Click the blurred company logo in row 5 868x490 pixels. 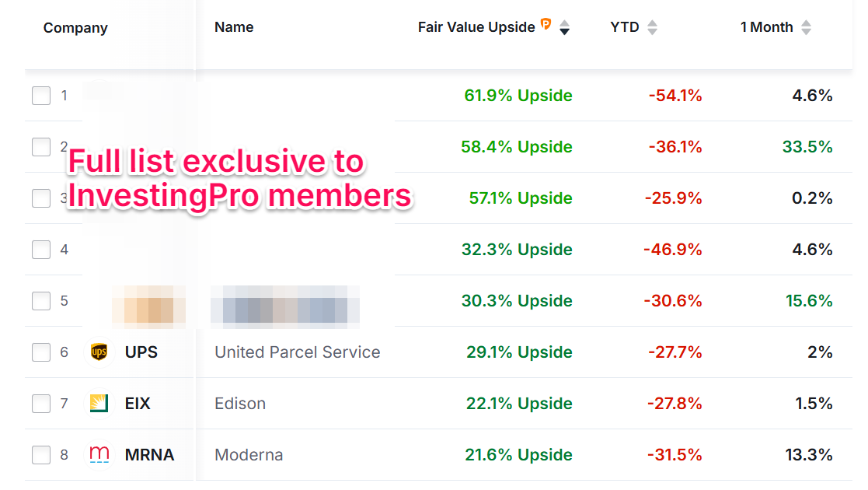point(148,303)
